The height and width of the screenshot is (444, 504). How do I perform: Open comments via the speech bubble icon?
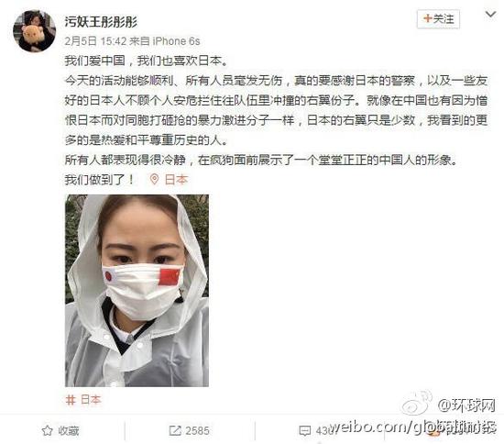[x=305, y=430]
